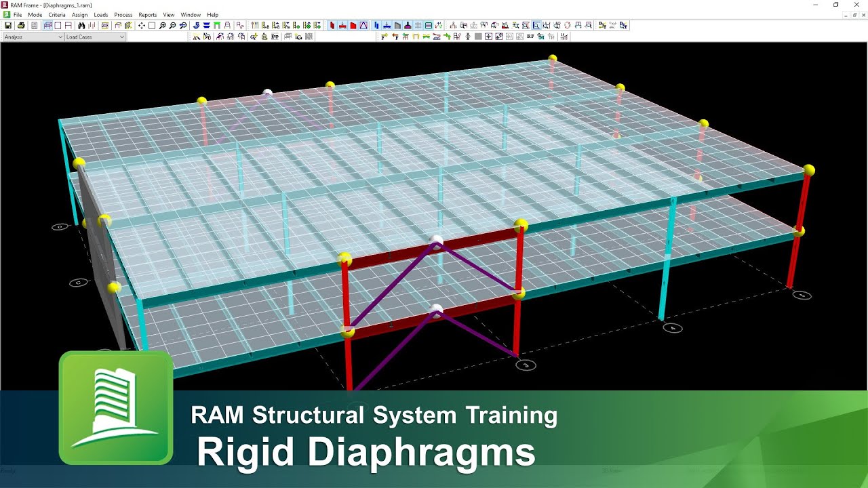Click the four-way arrows Pan icon
This screenshot has width=868, height=488.
[142, 26]
